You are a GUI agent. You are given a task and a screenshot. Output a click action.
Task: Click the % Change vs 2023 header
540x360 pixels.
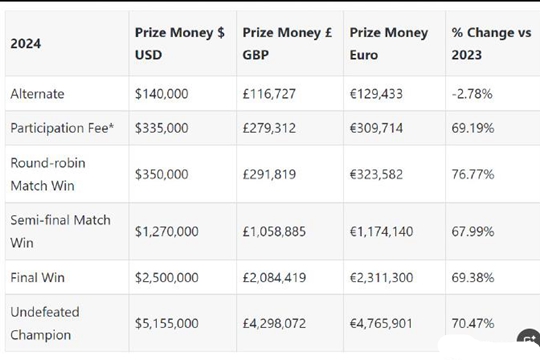click(491, 44)
